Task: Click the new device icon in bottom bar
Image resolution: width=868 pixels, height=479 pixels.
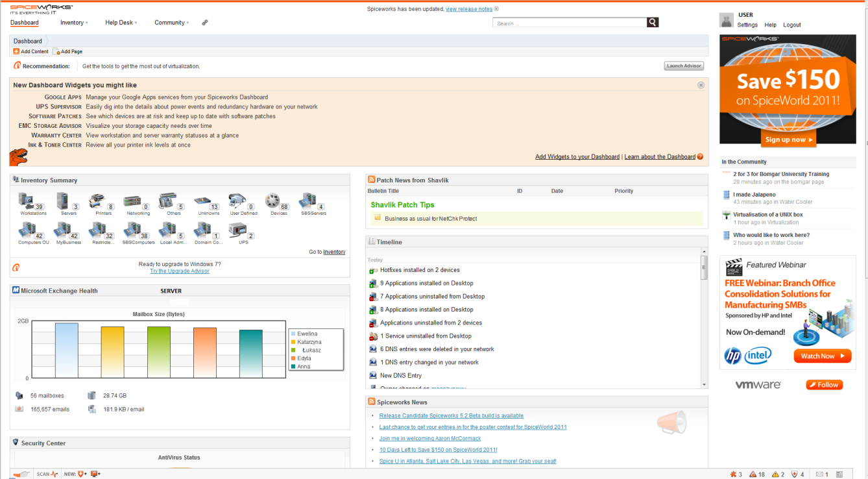Action: click(95, 474)
